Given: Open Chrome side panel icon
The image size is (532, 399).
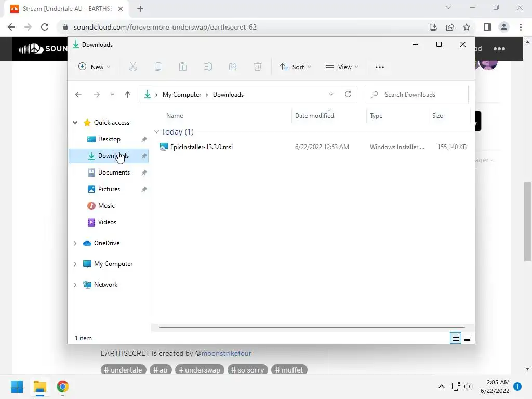Looking at the screenshot, I should tap(487, 27).
